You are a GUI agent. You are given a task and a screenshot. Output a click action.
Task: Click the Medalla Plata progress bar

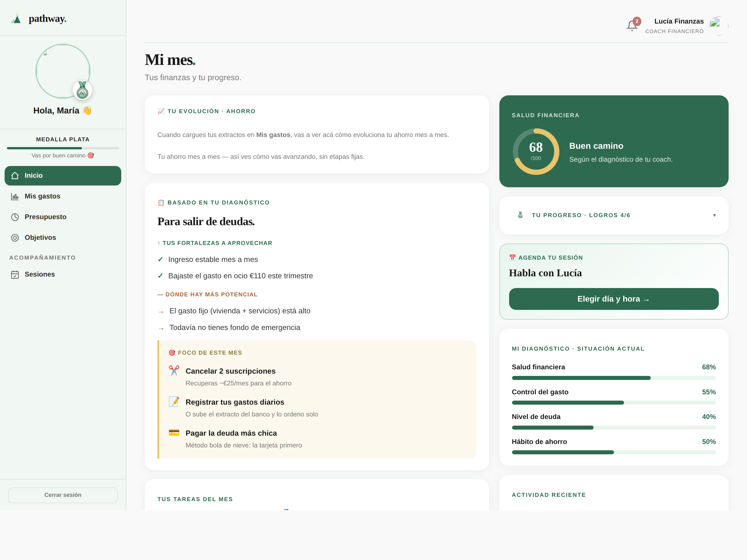click(63, 148)
